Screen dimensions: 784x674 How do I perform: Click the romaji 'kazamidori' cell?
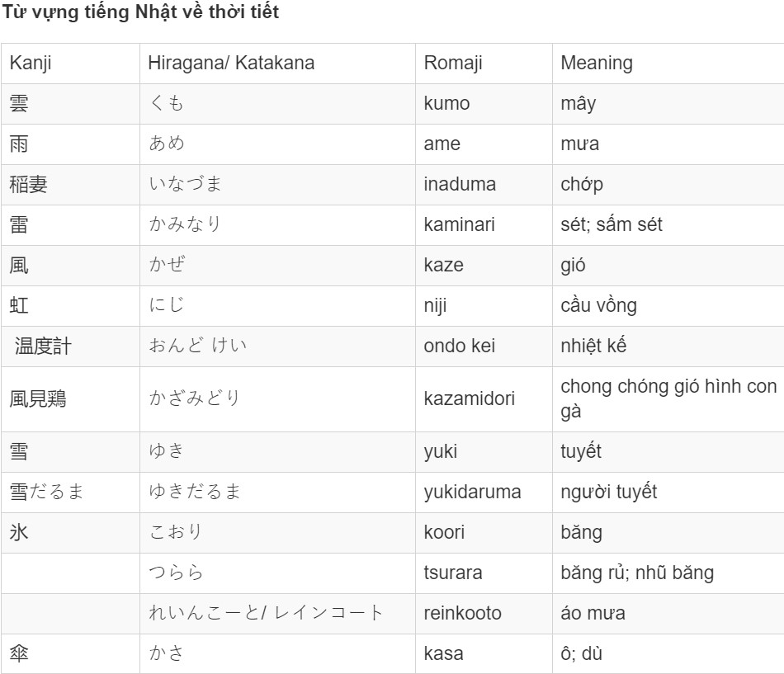tap(484, 399)
